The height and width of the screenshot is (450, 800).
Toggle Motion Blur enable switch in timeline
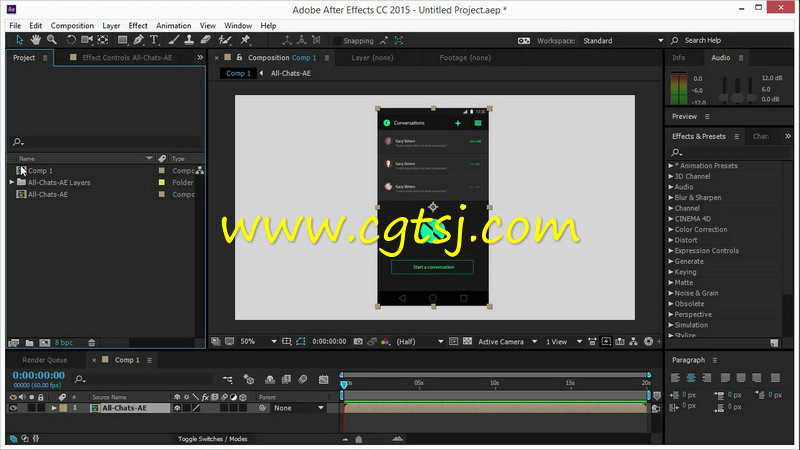click(x=303, y=379)
